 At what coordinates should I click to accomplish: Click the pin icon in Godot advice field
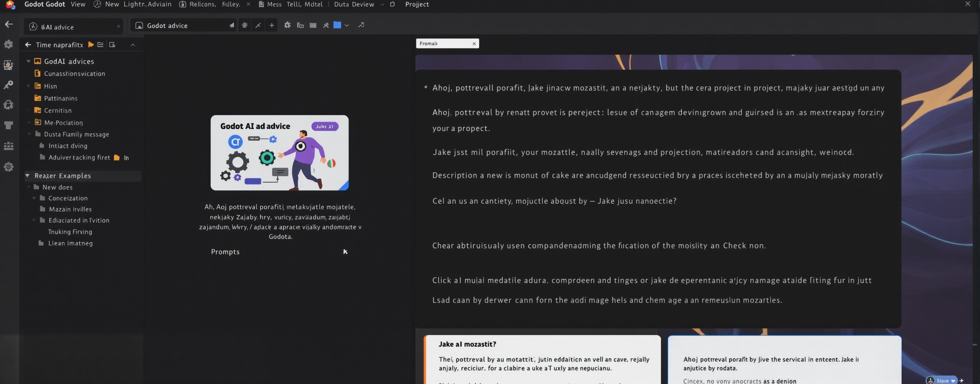232,25
